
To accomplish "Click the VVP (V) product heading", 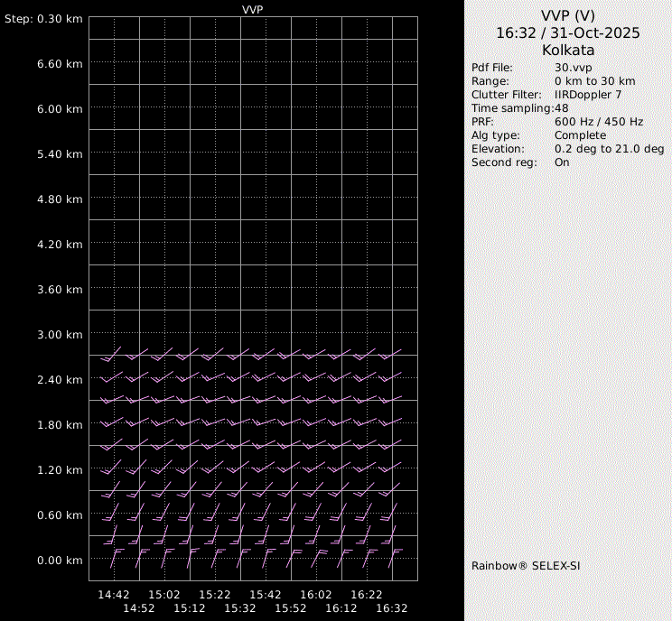I will (567, 15).
